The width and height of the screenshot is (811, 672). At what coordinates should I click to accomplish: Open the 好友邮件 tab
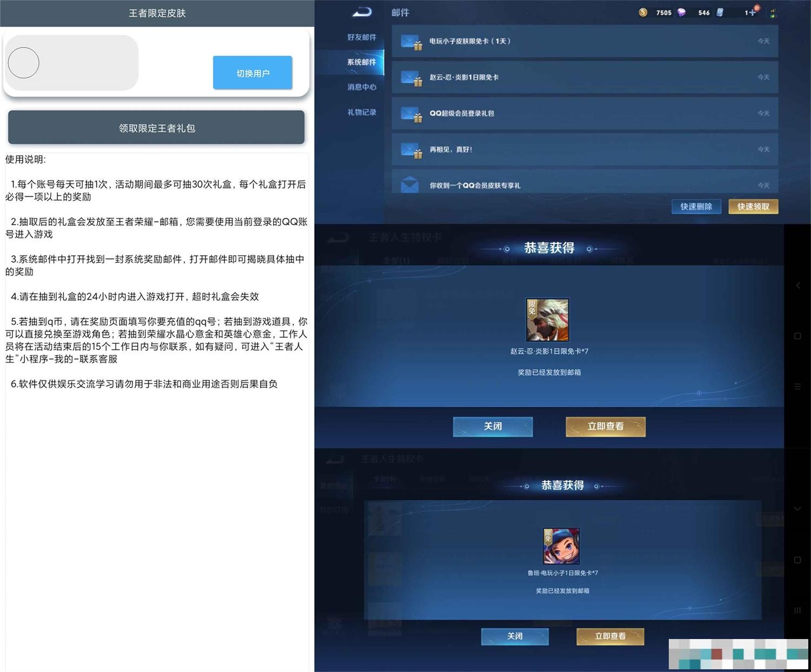click(x=362, y=37)
